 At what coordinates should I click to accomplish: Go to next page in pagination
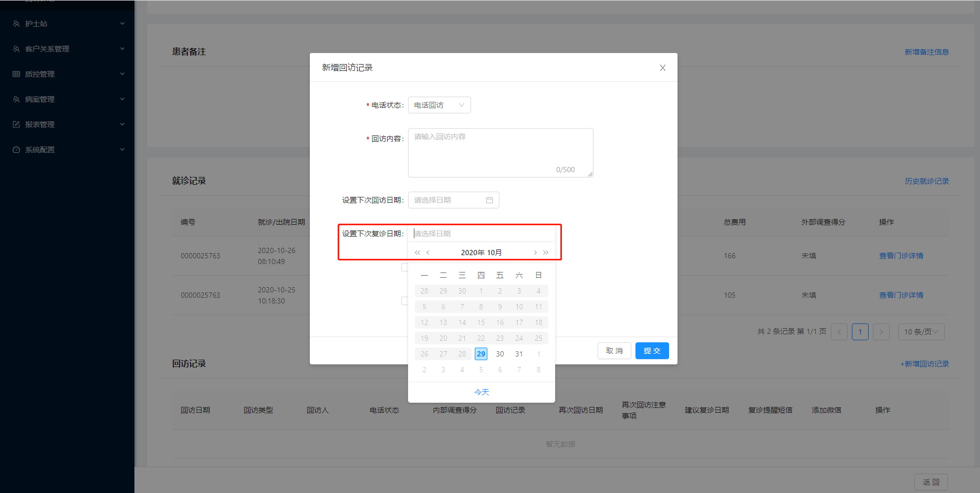pyautogui.click(x=881, y=332)
